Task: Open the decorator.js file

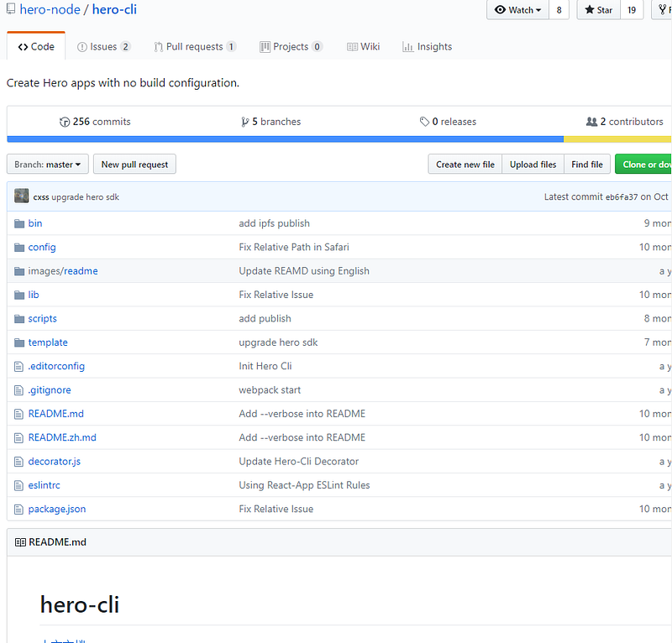Action: [55, 462]
